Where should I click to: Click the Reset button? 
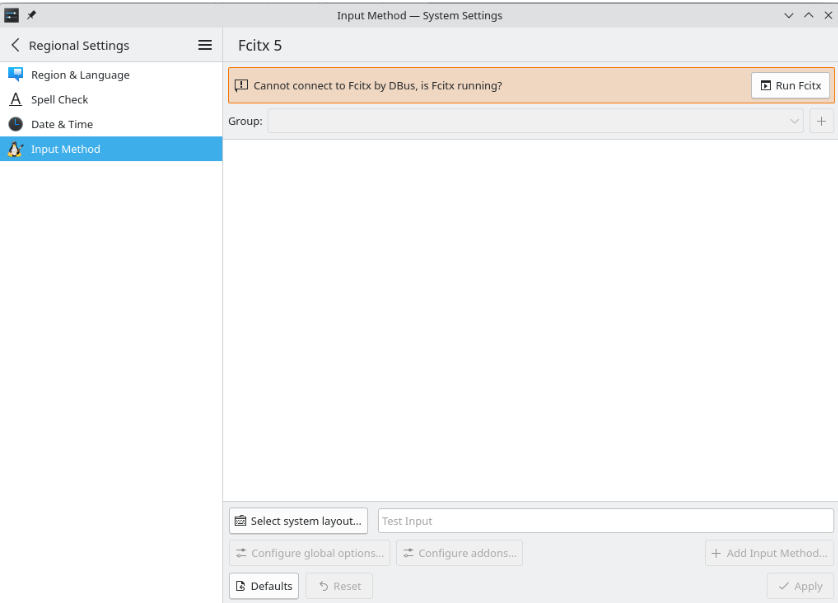[339, 586]
